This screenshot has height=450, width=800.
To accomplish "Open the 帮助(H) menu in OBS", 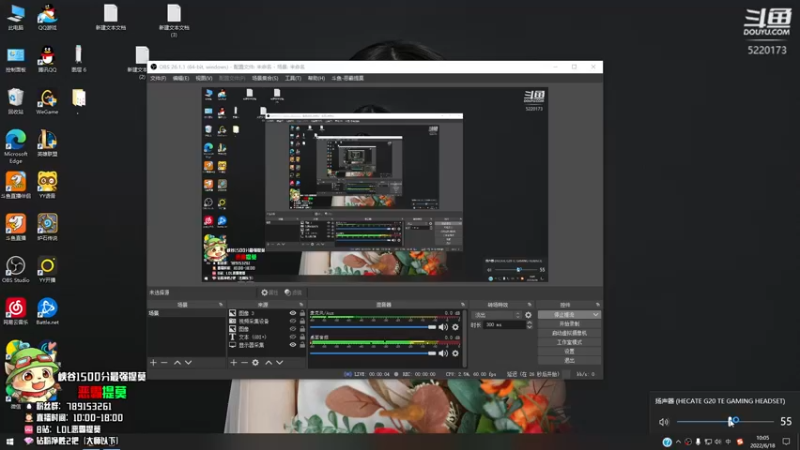I will (316, 78).
